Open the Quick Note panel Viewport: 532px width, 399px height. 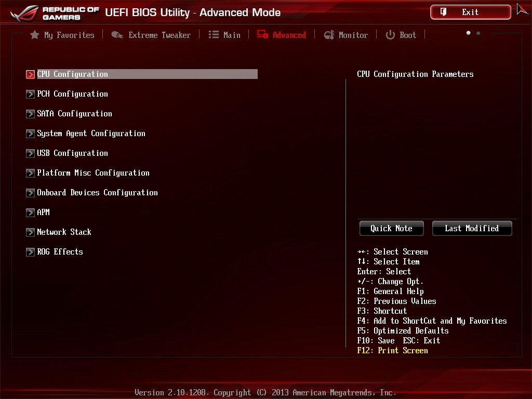pos(391,228)
